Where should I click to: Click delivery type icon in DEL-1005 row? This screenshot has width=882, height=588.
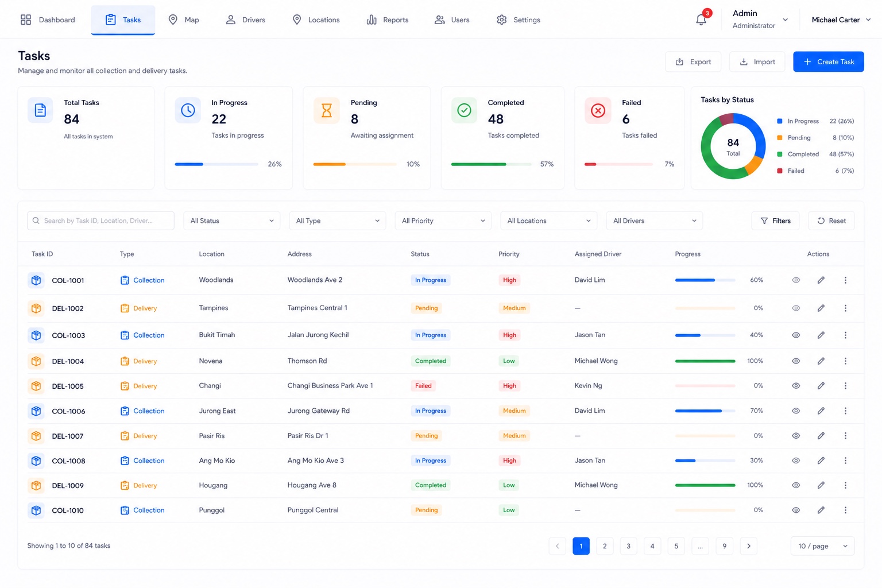pyautogui.click(x=125, y=386)
